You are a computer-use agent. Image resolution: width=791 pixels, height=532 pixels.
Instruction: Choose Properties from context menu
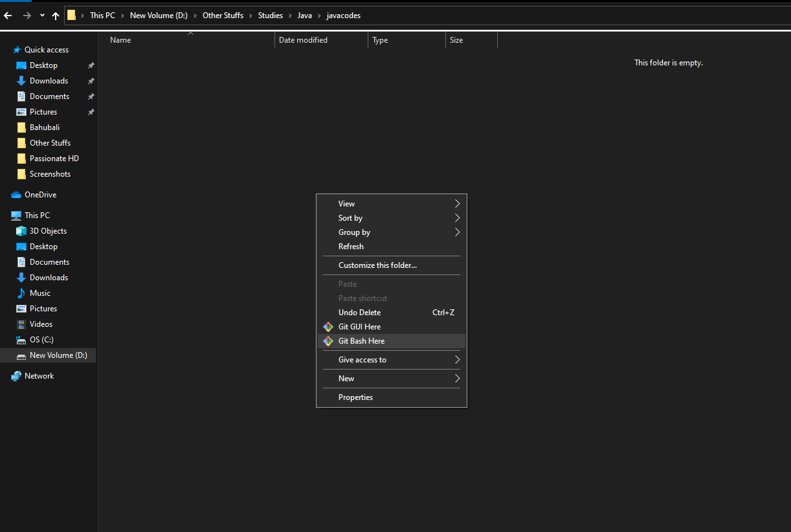[392, 397]
